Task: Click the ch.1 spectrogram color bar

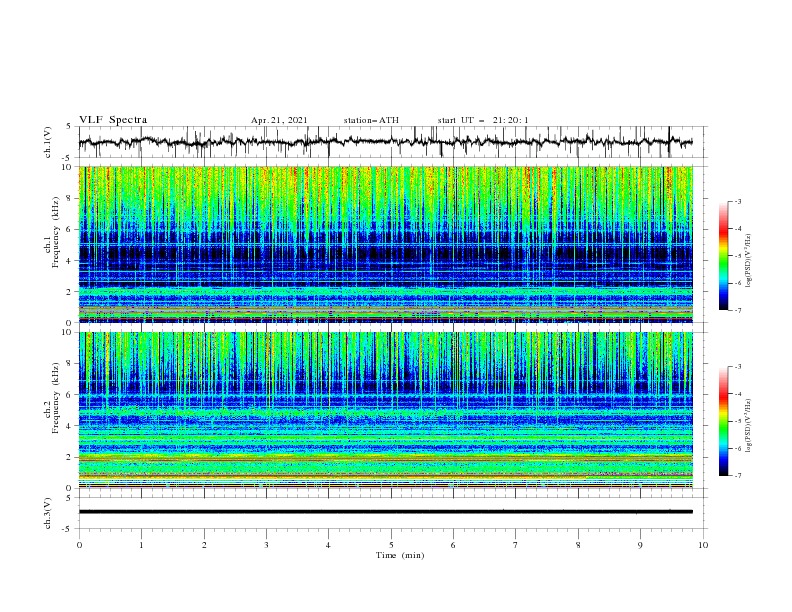Action: click(724, 256)
